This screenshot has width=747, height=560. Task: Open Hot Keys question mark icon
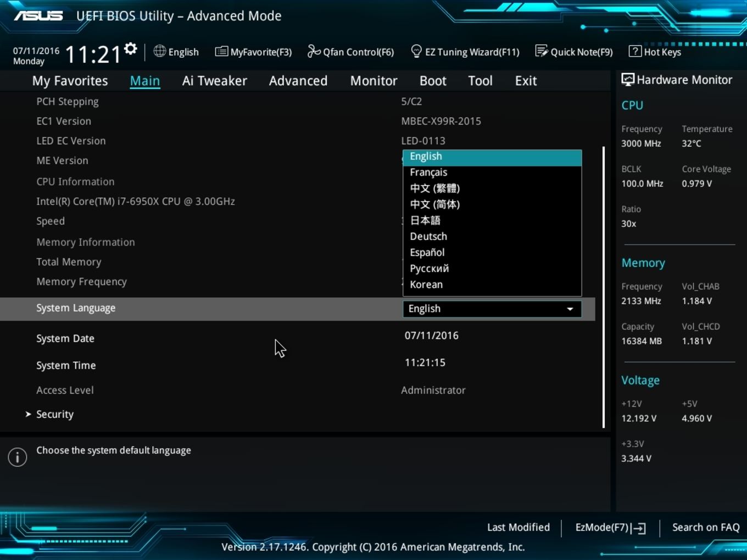[x=635, y=51]
